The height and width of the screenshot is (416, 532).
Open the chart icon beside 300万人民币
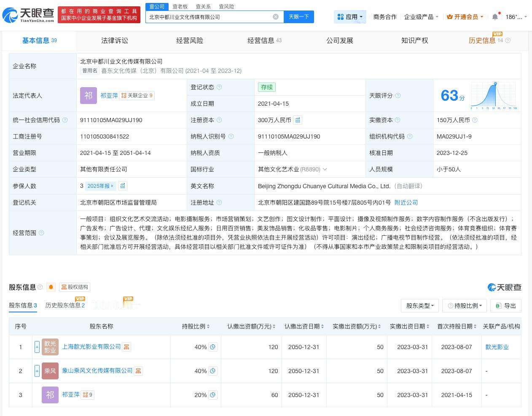pos(298,120)
